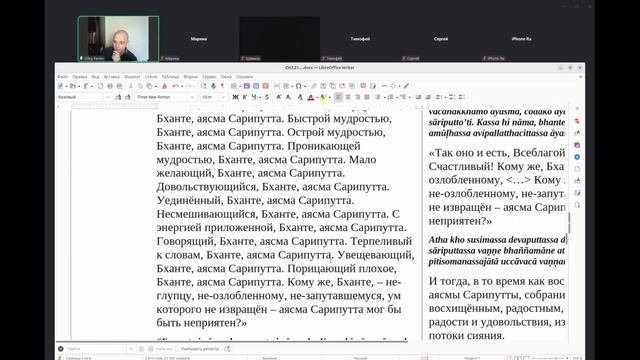Toggle right text alignment
Image resolution: width=640 pixels, height=360 pixels.
(358, 97)
